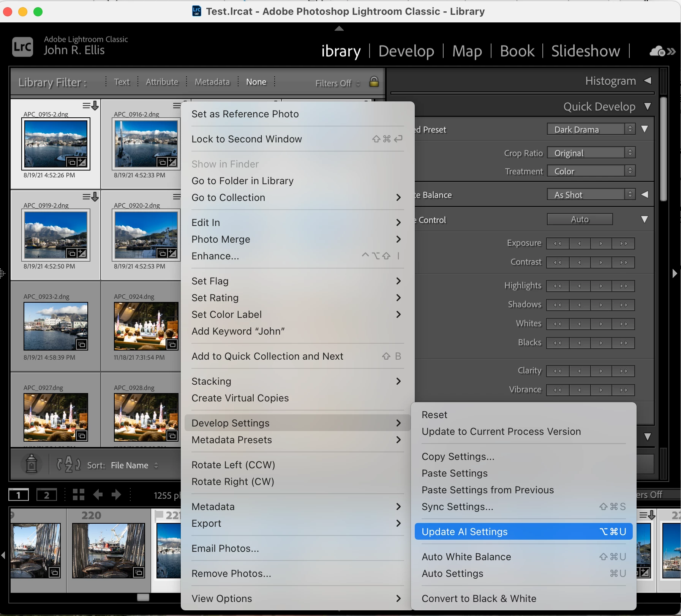The height and width of the screenshot is (616, 681).
Task: Open the second window display 2
Action: click(x=47, y=494)
